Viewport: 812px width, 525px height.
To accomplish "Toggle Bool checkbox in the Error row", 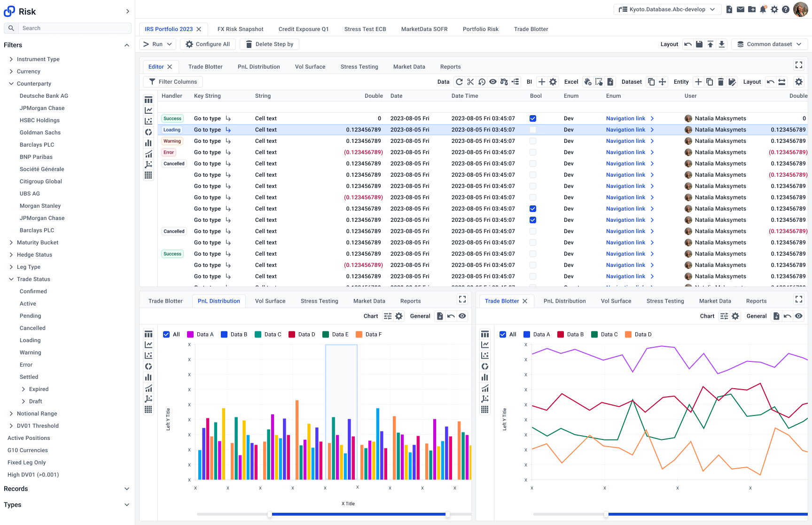I will (533, 152).
